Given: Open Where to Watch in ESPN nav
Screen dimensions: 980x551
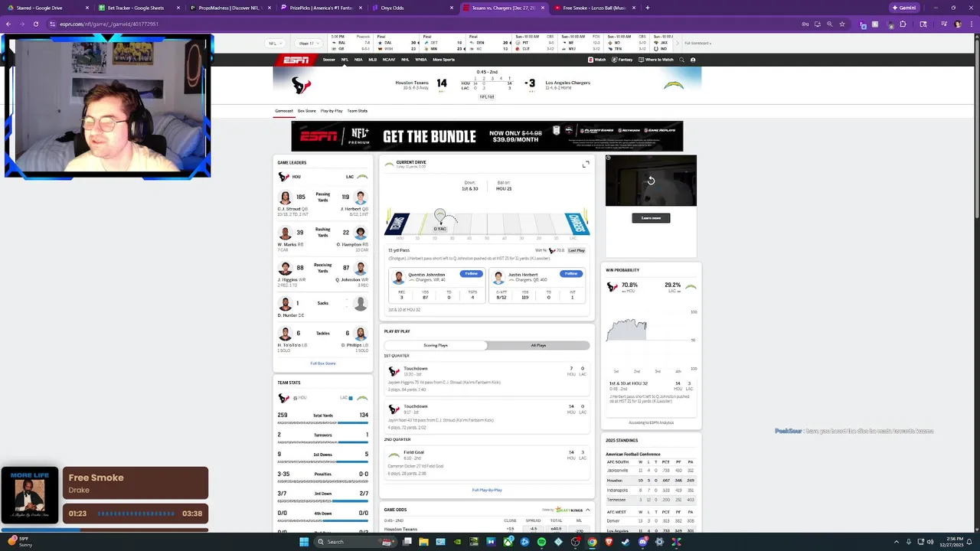Looking at the screenshot, I should click(656, 60).
